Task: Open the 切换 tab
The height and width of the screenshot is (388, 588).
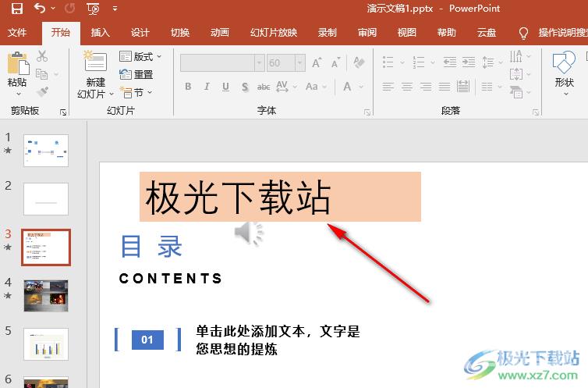Action: 180,33
